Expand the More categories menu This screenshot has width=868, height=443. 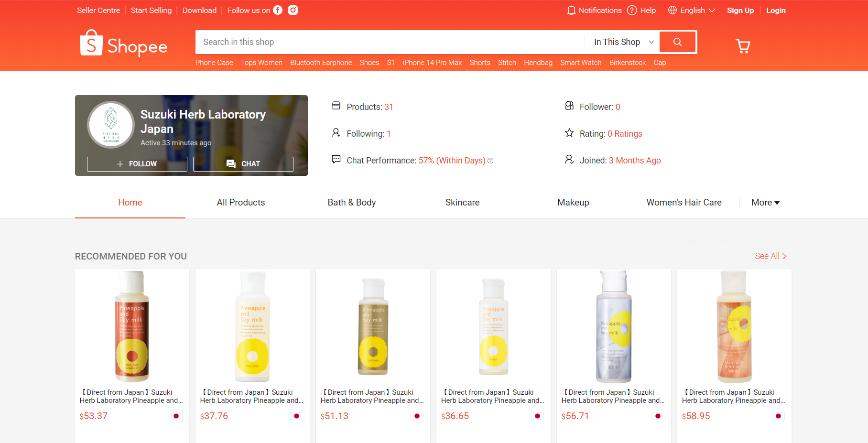766,203
